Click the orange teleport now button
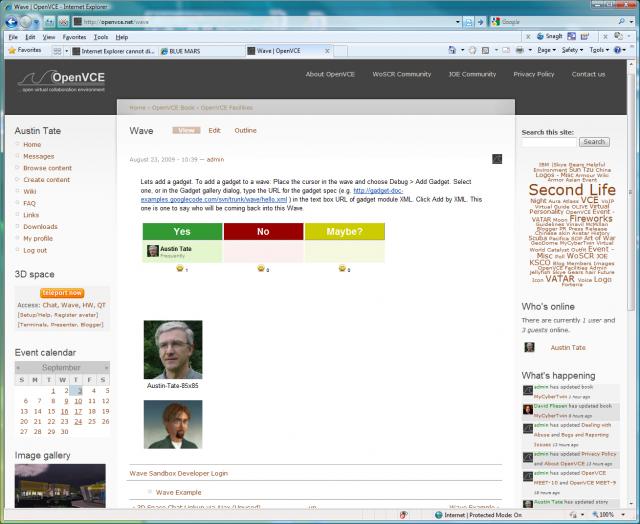This screenshot has height=524, width=640. click(62, 293)
